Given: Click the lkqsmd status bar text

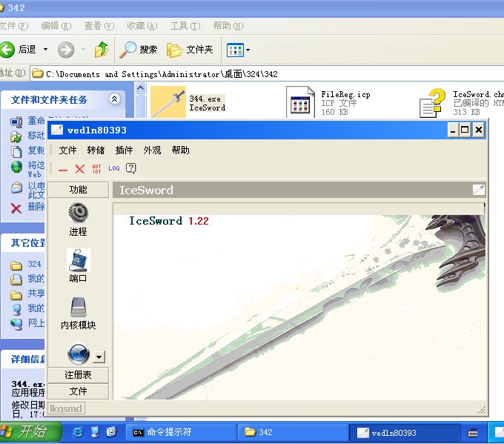Looking at the screenshot, I should [66, 409].
